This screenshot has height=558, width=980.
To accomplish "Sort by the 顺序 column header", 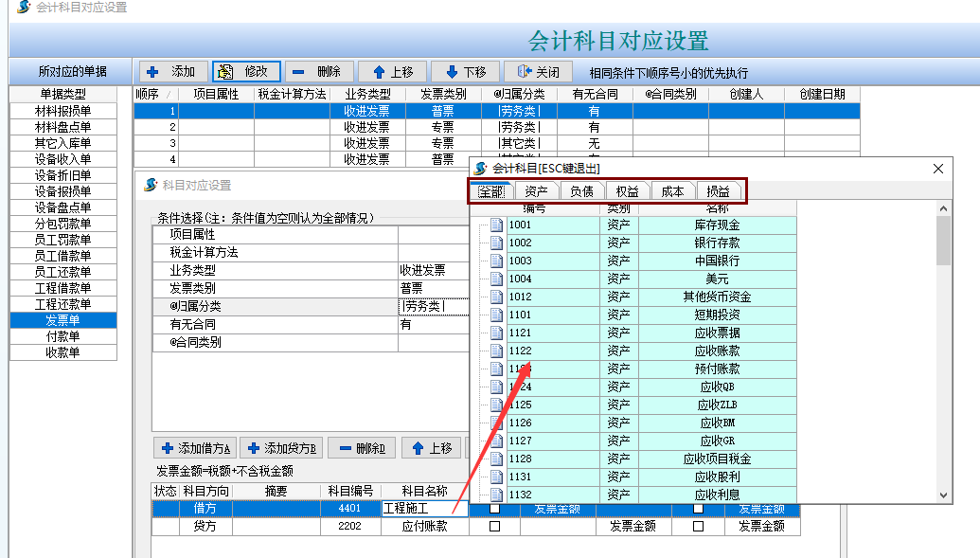I will point(148,94).
